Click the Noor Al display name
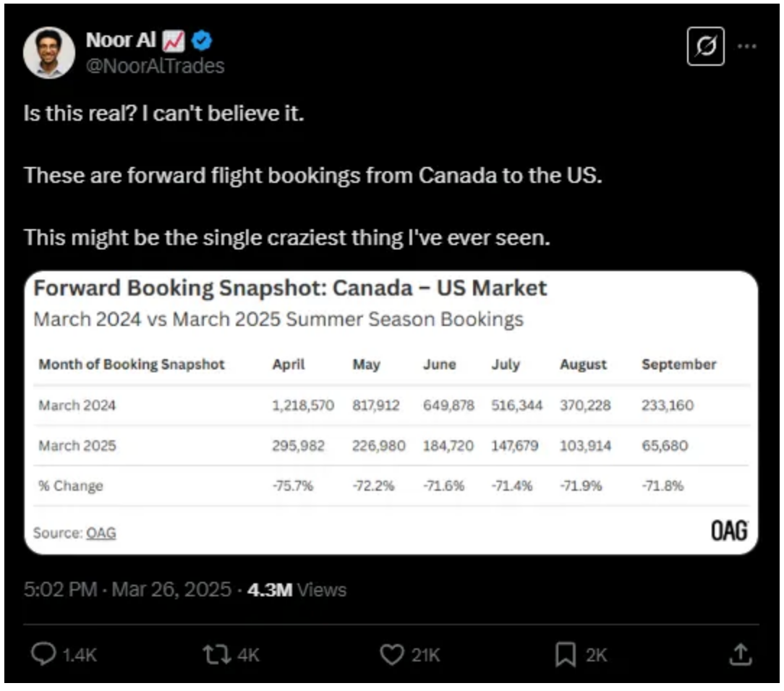 (121, 40)
